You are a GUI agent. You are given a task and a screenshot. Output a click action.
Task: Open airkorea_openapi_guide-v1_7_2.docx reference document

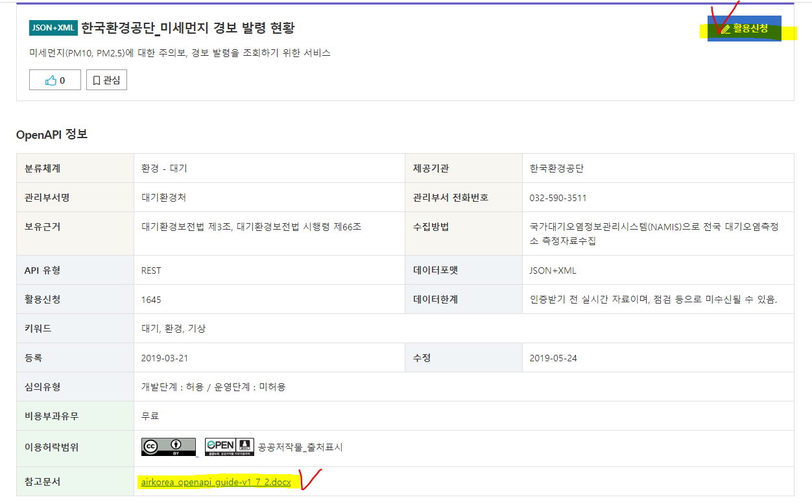(216, 482)
